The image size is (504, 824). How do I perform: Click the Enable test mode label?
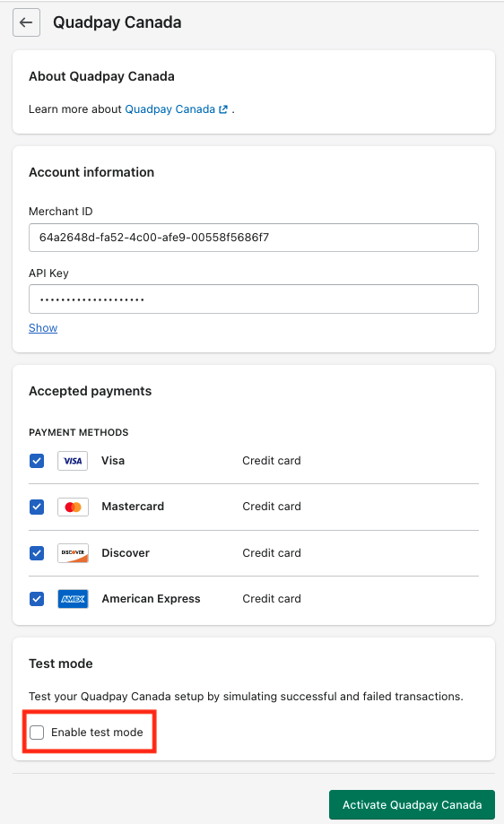(97, 732)
